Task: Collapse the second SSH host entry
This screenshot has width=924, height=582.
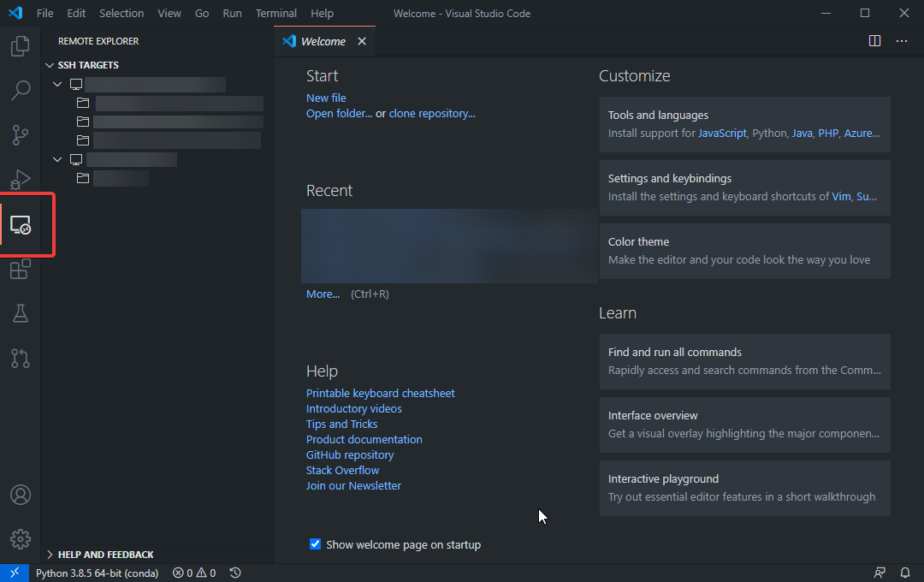Action: 57,159
